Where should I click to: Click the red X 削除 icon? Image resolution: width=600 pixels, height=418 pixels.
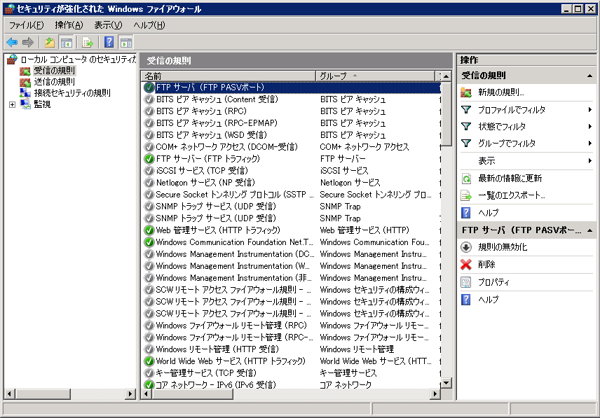click(x=466, y=265)
